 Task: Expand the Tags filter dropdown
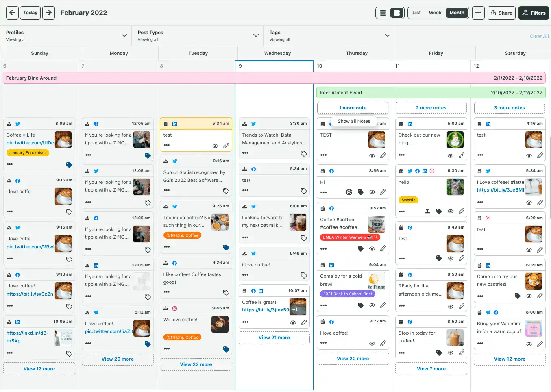click(388, 35)
